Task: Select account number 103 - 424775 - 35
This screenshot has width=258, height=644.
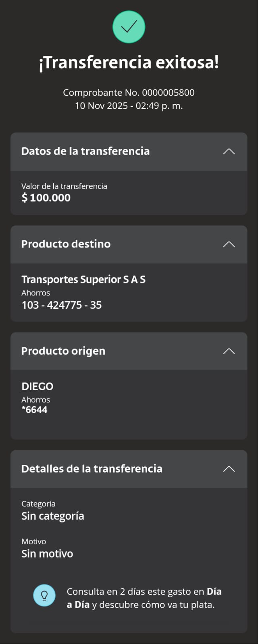Action: click(x=62, y=305)
